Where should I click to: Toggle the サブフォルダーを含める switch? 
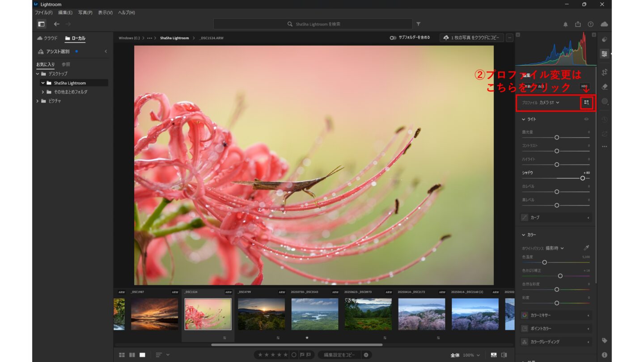(393, 38)
